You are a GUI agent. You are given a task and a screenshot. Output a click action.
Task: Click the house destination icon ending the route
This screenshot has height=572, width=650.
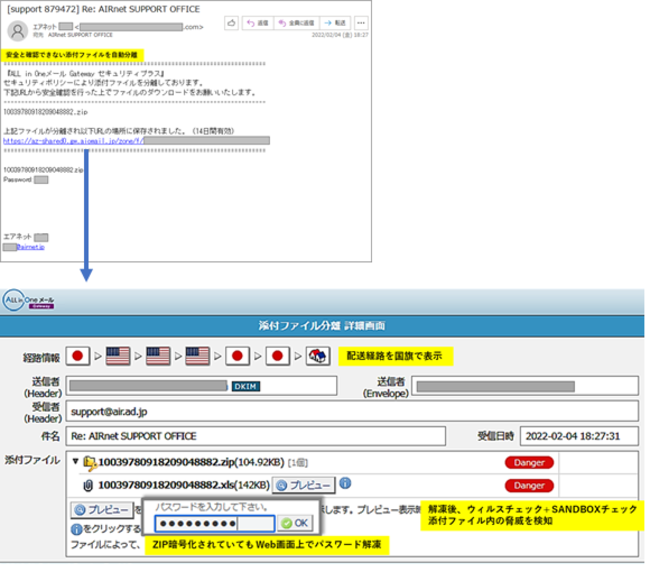[x=318, y=356]
